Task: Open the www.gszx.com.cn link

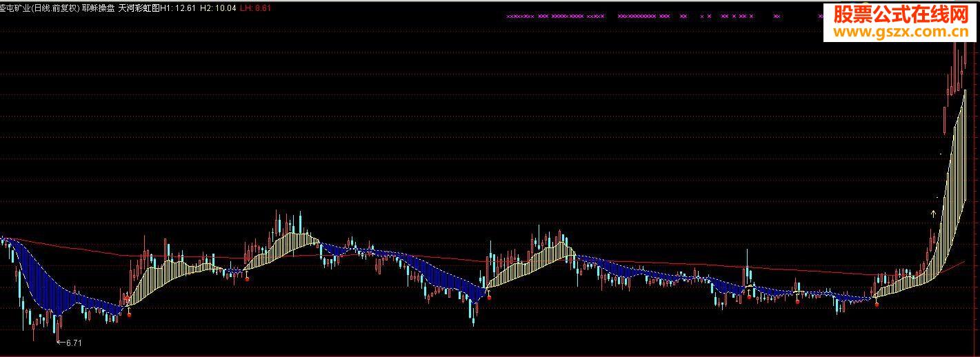Action: pyautogui.click(x=902, y=32)
